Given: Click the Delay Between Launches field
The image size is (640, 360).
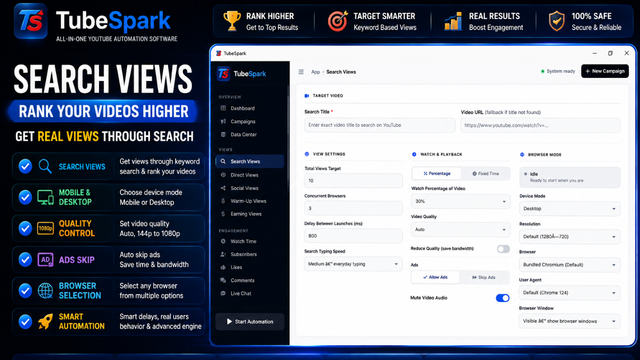Looking at the screenshot, I should [353, 236].
